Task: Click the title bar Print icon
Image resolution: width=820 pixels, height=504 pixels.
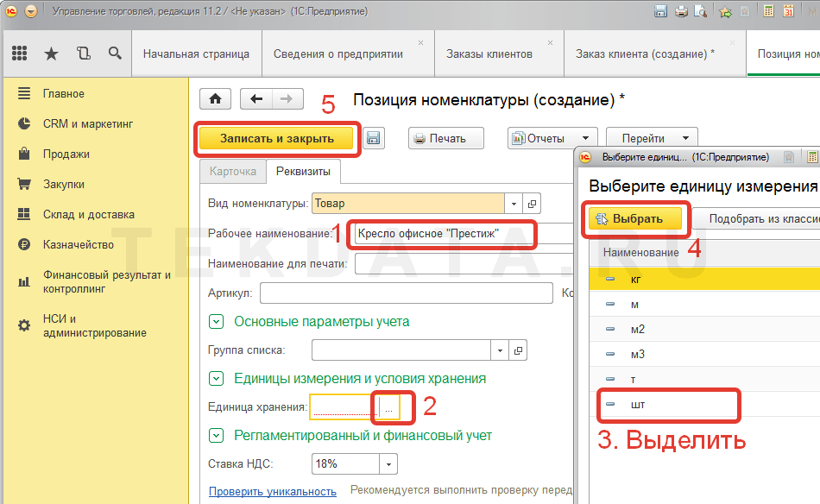Action: (x=681, y=11)
